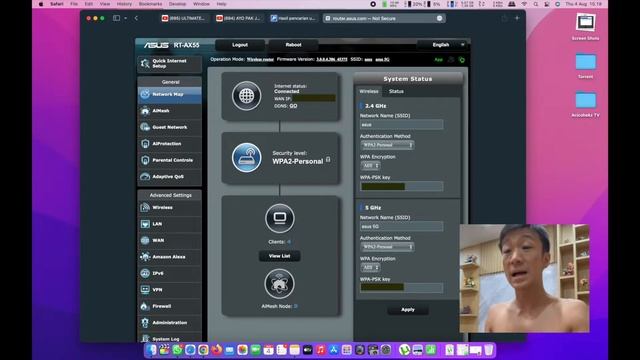The width and height of the screenshot is (640, 360).
Task: Click the 5 GHz WPA-PSK key field
Action: (402, 288)
